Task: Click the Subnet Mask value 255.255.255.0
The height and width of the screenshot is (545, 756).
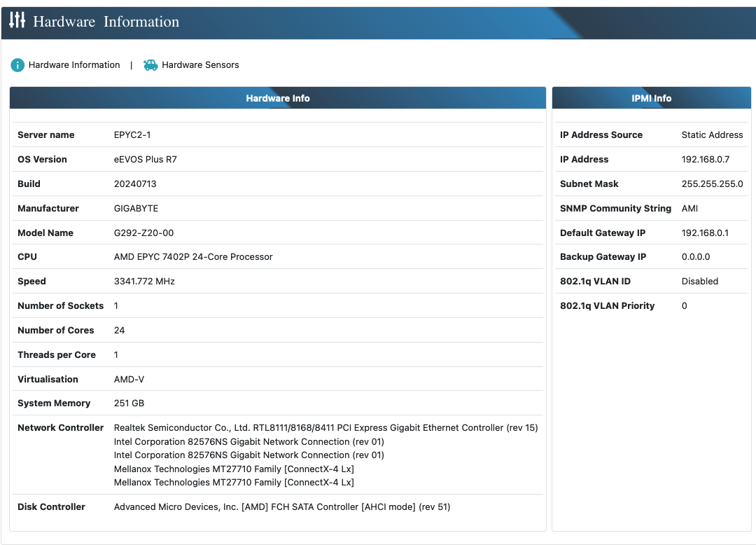Action: point(712,184)
